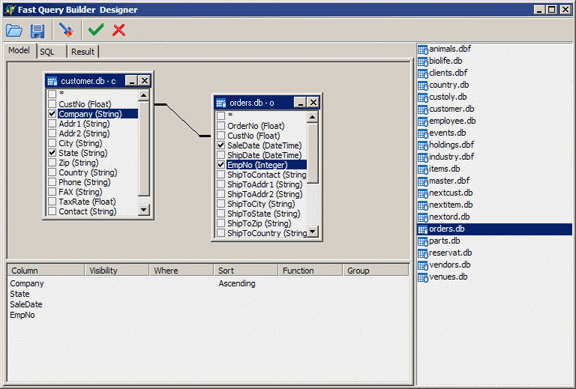
Task: Click the Ascending sort value for Company
Action: coord(237,284)
